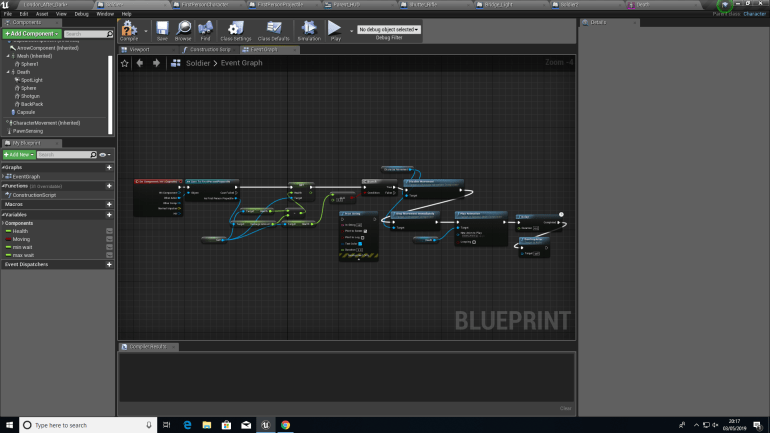Collapse the Graphs section
The image size is (770, 433).
click(x=3, y=167)
